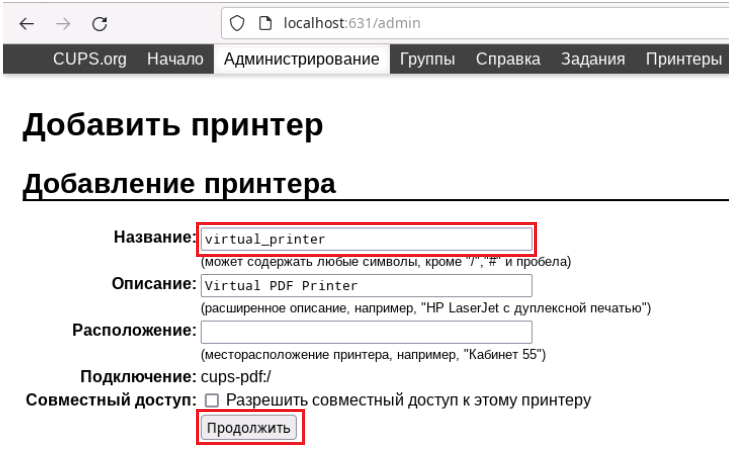Open the Администрирование tab
Screen dimensions: 733x452
tap(302, 59)
